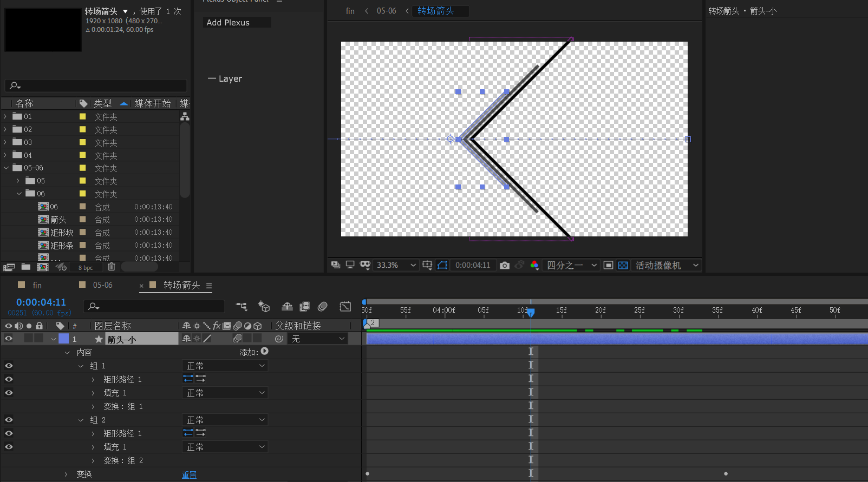Screen dimensions: 868x482
Task: Open composition mini-flowchart in timeline
Action: coord(242,307)
